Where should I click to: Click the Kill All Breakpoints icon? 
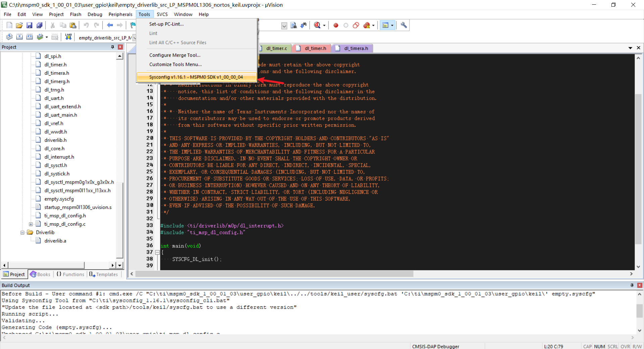(367, 25)
